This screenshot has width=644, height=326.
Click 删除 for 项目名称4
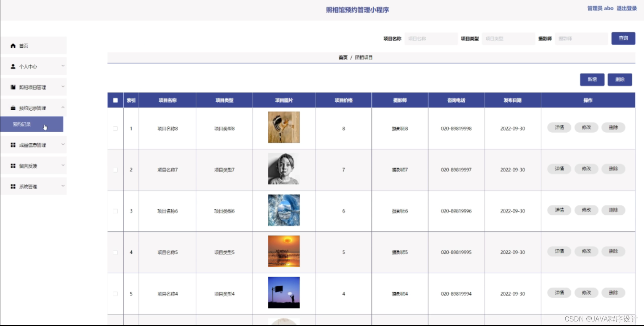[x=613, y=292]
